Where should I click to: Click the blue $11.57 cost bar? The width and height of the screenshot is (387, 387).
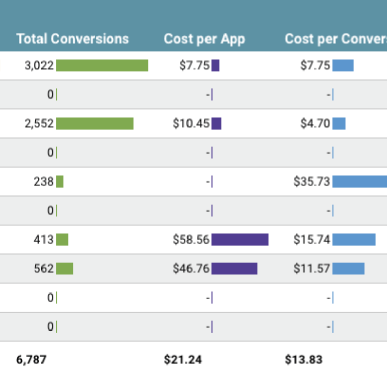pyautogui.click(x=348, y=268)
